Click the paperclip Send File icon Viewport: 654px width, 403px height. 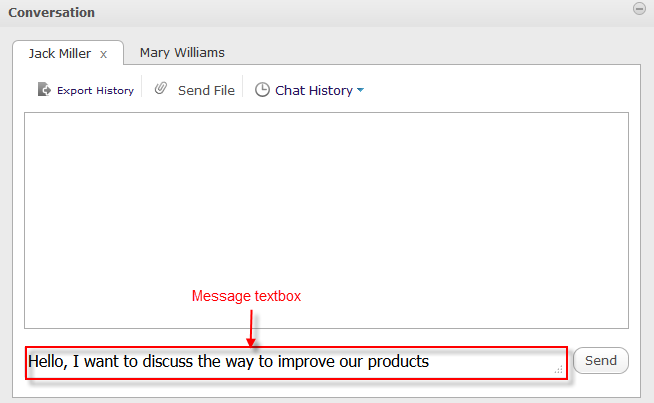(x=161, y=88)
